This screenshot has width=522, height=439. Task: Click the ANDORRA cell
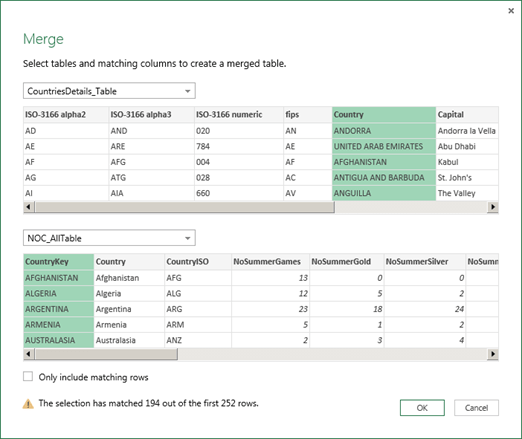pyautogui.click(x=384, y=131)
